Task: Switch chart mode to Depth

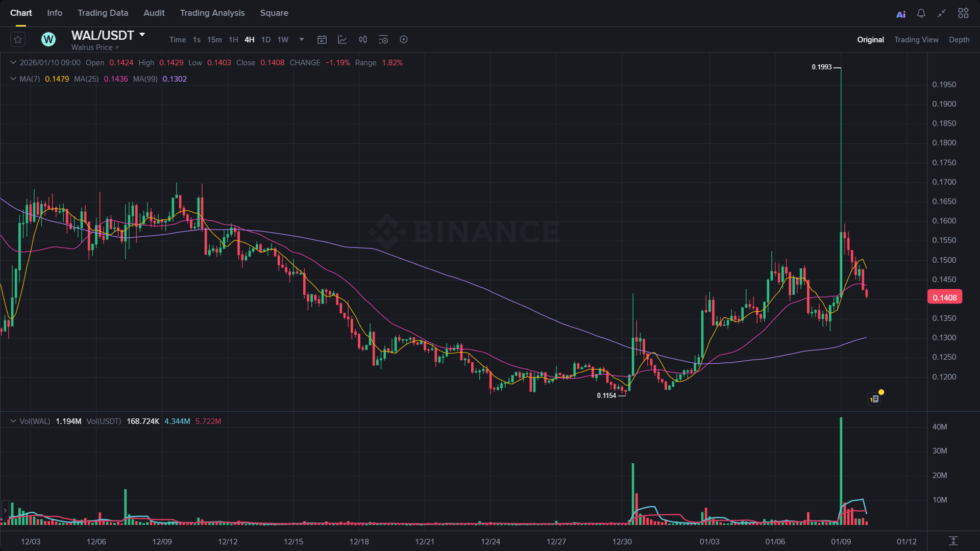Action: pos(959,40)
